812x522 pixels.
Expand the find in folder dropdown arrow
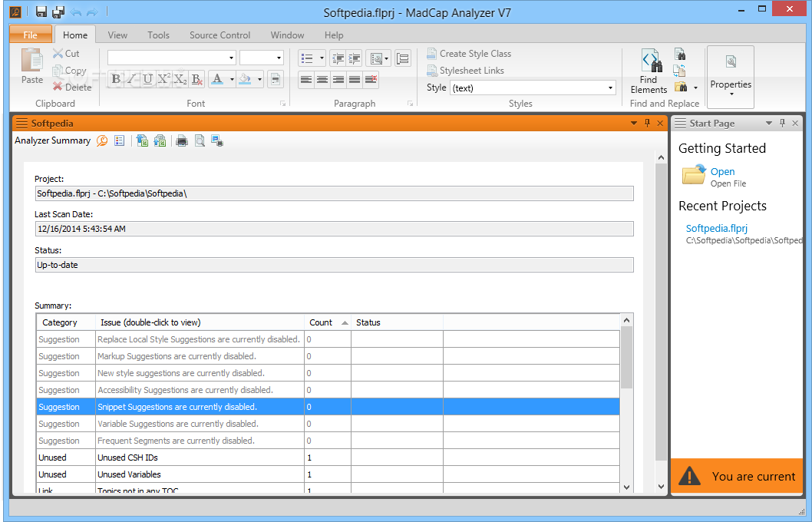(695, 88)
